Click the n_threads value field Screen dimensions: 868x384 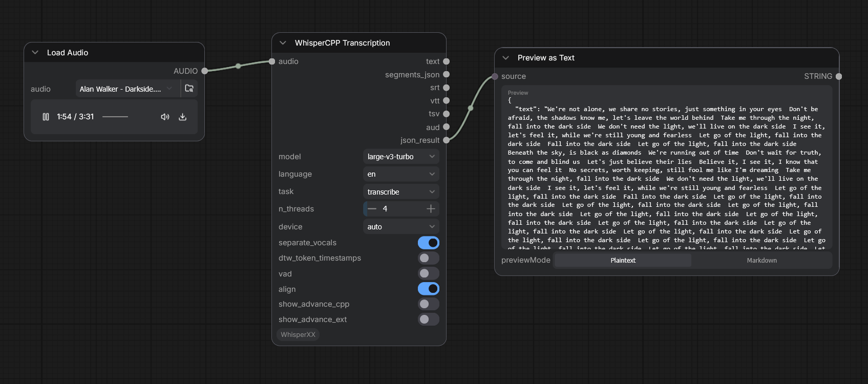401,209
